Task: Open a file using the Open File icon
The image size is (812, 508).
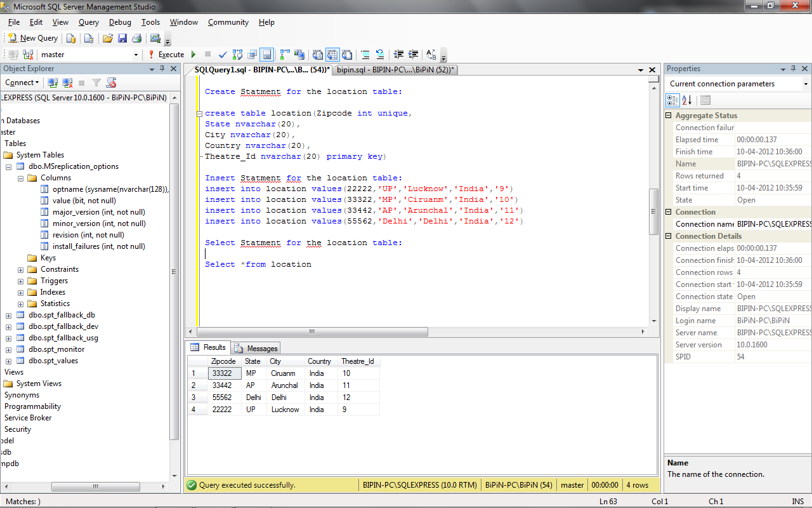Action: [x=108, y=37]
